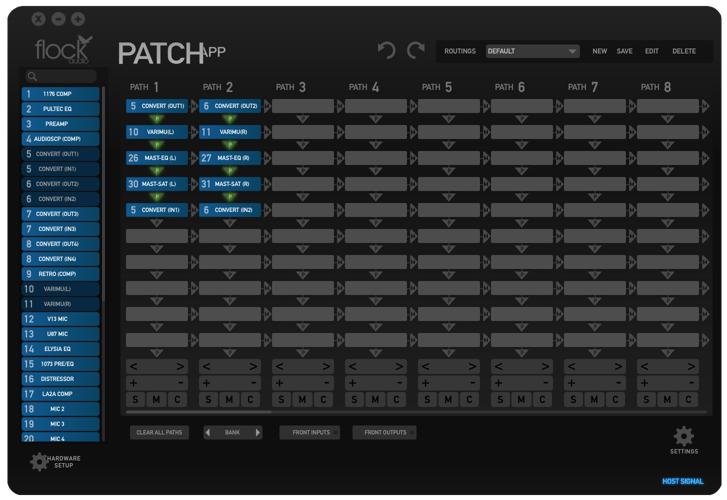Click right arrow beside MAST-EQ (R) in Path 2
The width and height of the screenshot is (727, 500).
(267, 158)
